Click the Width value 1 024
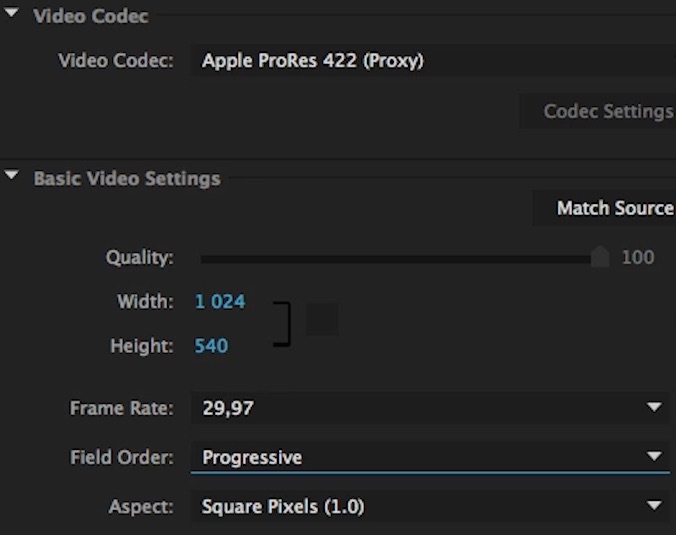Viewport: 676px width, 535px height. 220,301
